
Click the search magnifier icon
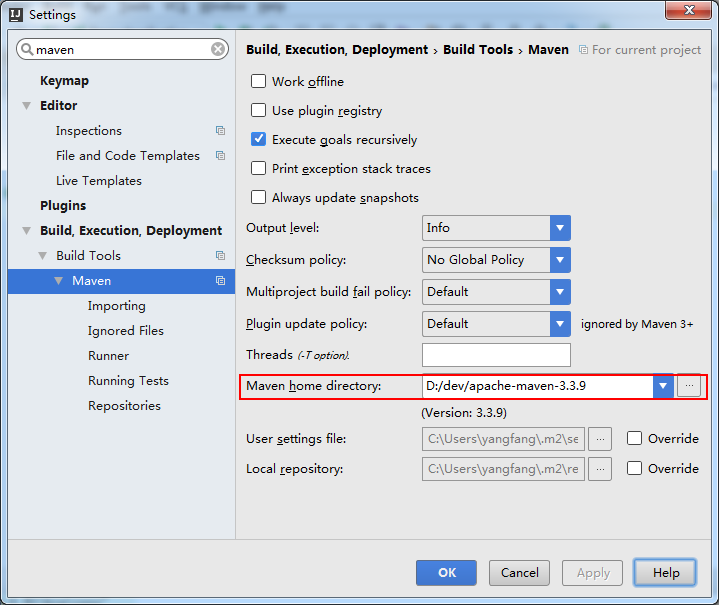click(x=27, y=49)
